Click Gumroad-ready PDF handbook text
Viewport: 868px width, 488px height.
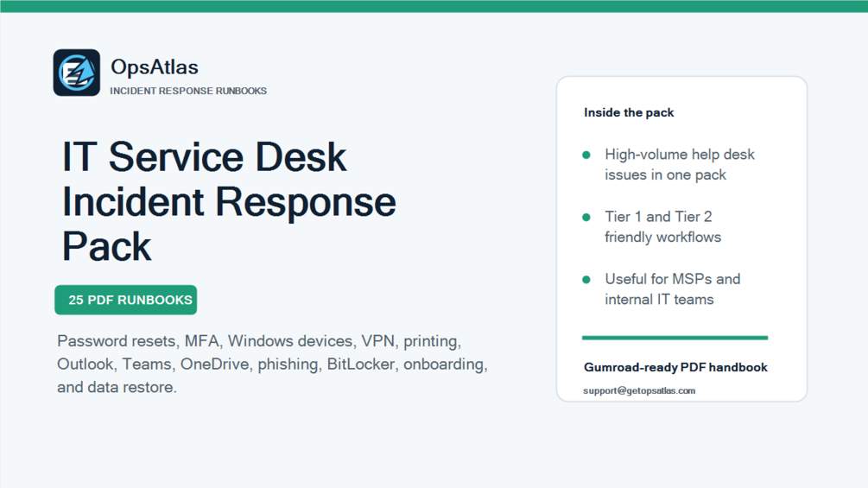(675, 367)
